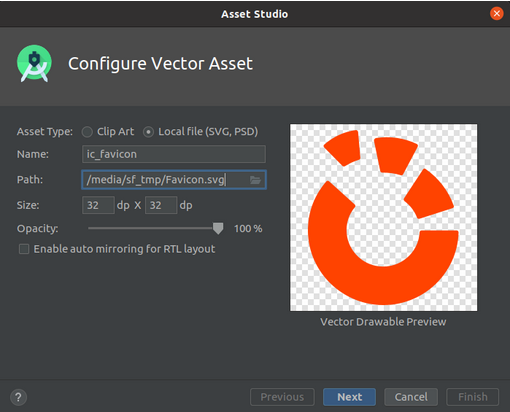
Task: Click the Asset Studio title text
Action: tap(255, 14)
